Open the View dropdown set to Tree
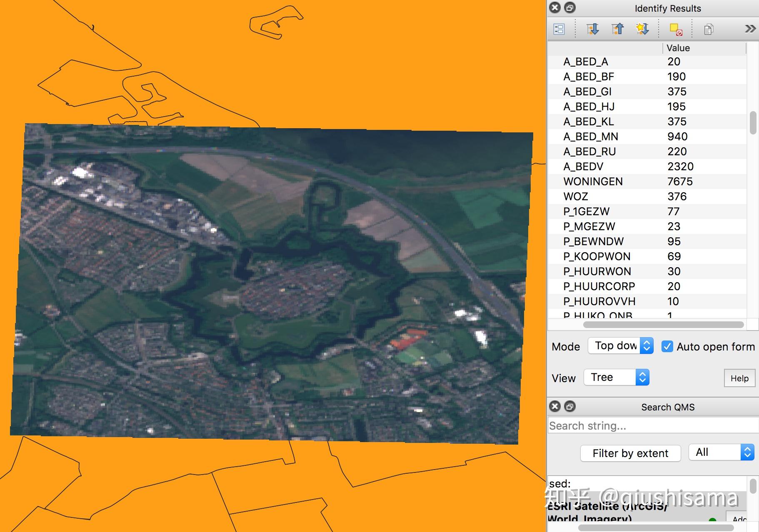The width and height of the screenshot is (759, 532). 617,377
